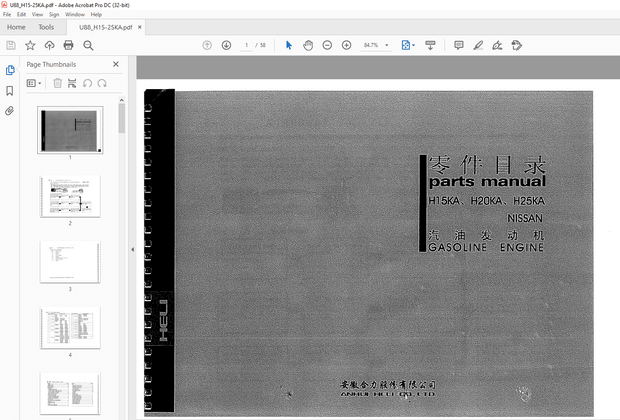The height and width of the screenshot is (420, 620).
Task: Bookmark the file with the star icon
Action: coord(30,45)
